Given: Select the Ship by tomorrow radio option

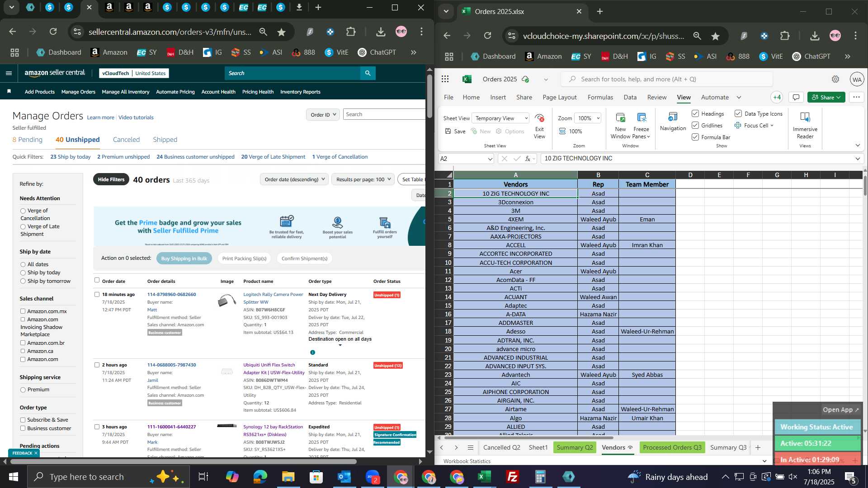Looking at the screenshot, I should click(x=23, y=281).
